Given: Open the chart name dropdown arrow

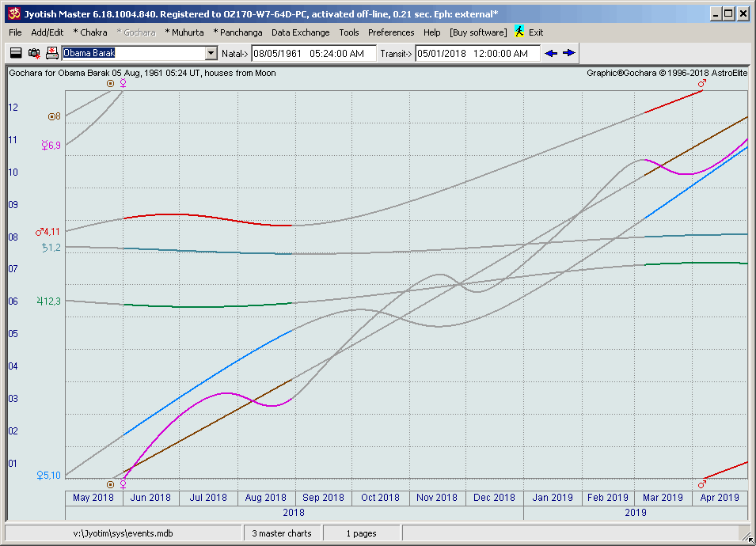Looking at the screenshot, I should click(211, 53).
